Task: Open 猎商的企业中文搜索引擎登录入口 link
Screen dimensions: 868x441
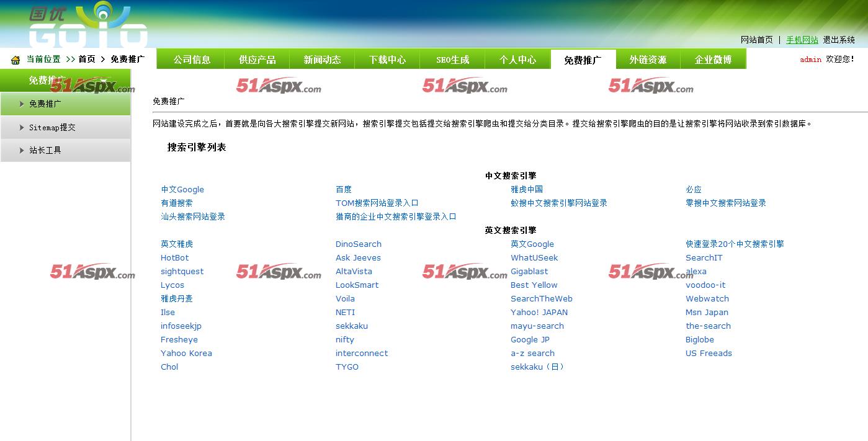Action: (x=396, y=217)
